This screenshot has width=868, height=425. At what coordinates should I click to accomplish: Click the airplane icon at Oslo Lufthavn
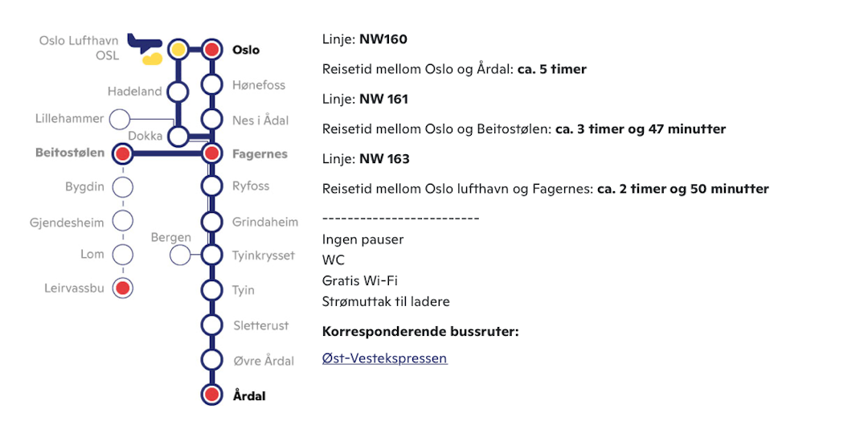point(145,42)
